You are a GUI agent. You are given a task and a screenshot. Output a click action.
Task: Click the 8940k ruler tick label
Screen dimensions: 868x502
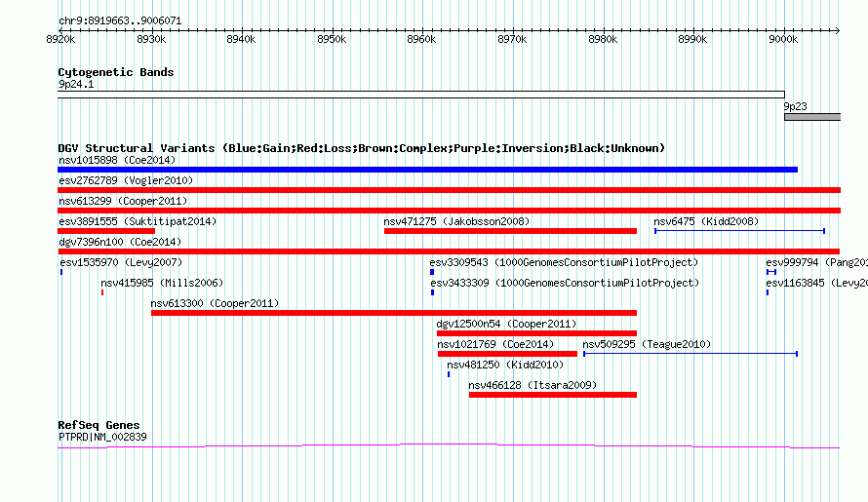(x=241, y=39)
